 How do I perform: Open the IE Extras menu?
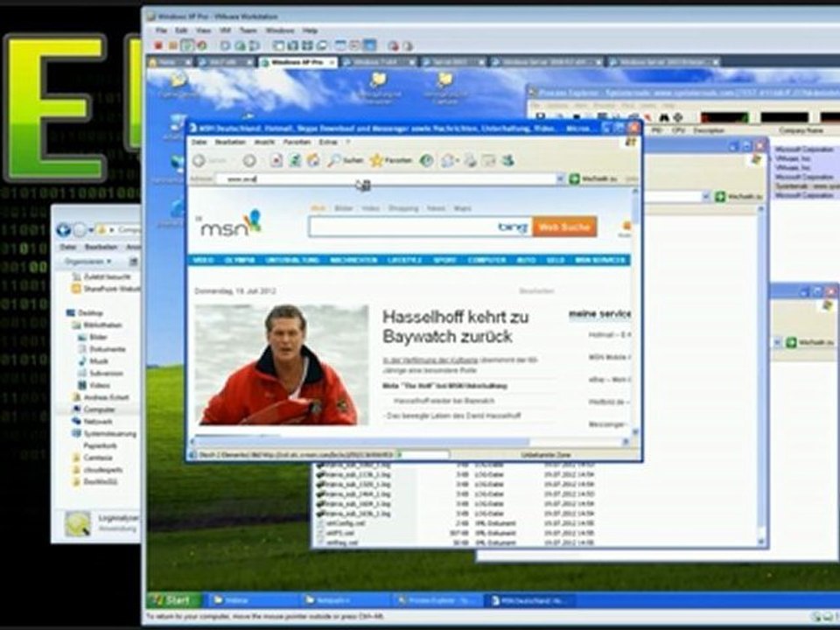coord(328,142)
